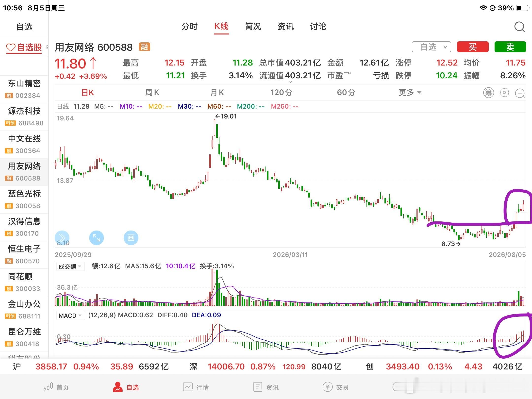Switch to the 分时 tab
This screenshot has height=399, width=532.
[189, 26]
